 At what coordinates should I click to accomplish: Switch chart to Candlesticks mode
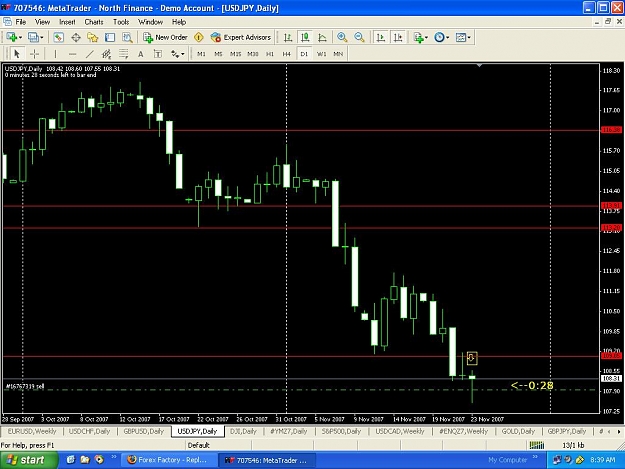click(x=305, y=37)
